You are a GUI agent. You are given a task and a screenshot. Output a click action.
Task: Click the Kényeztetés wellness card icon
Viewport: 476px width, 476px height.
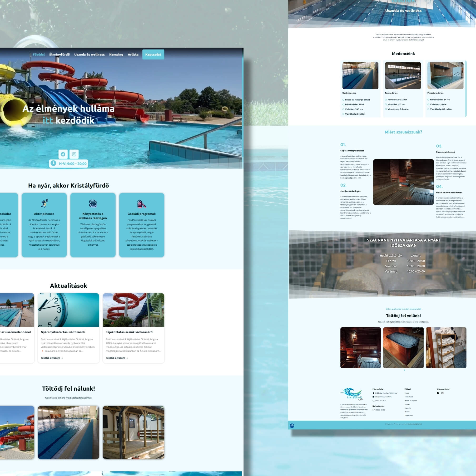93,203
